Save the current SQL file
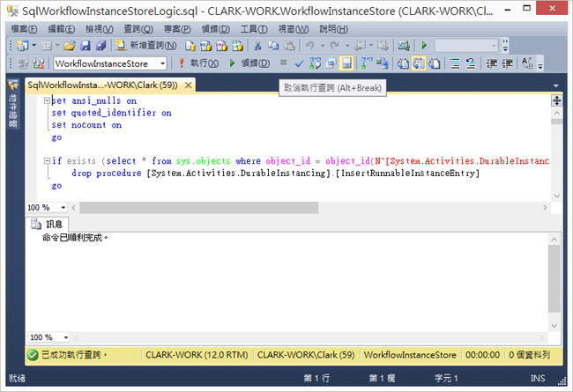This screenshot has height=392, width=573. (86, 46)
